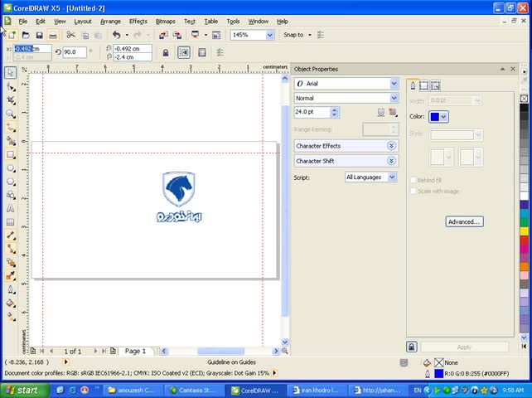532x398 pixels.
Task: Open the Bitmaps menu
Action: tap(165, 22)
